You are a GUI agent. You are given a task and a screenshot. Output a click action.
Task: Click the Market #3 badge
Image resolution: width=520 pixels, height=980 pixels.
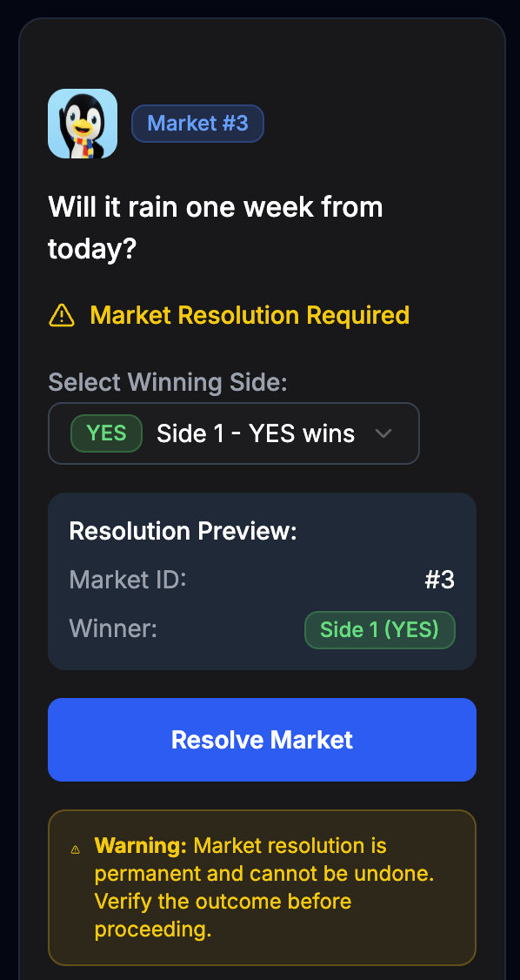click(197, 123)
